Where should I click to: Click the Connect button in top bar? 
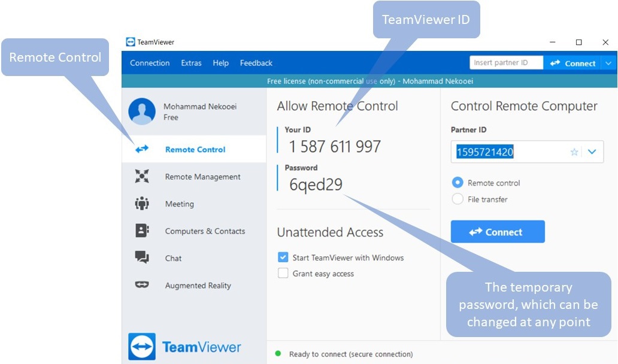point(572,63)
